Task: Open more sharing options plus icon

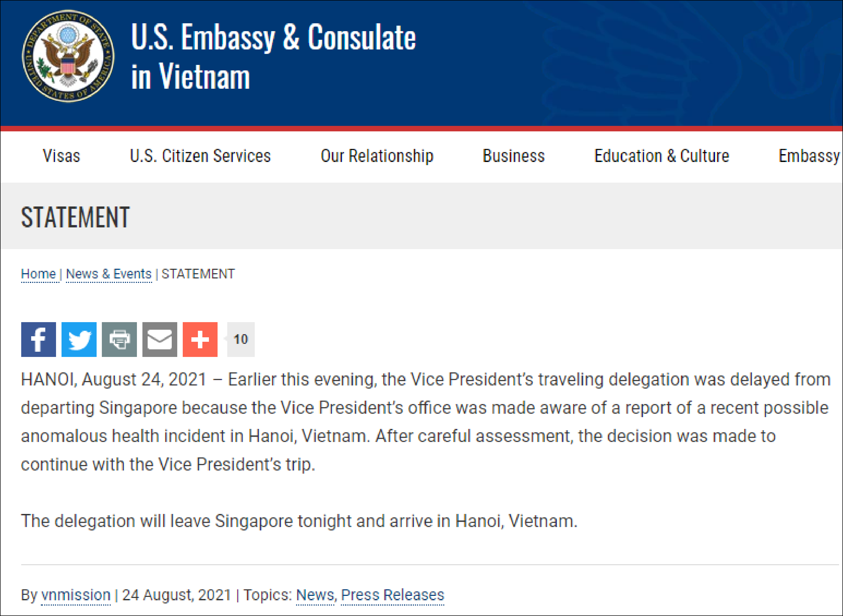Action: pyautogui.click(x=200, y=339)
